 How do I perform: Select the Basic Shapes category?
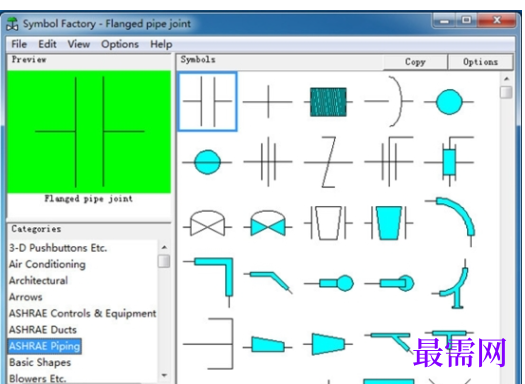point(40,362)
